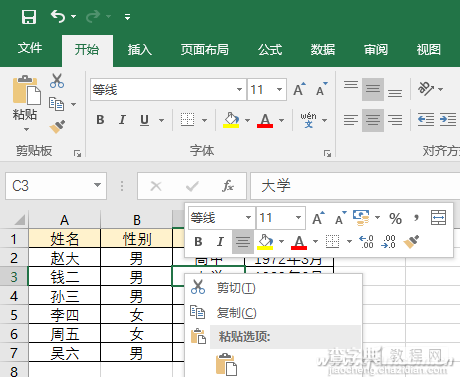Click the Increase Indent icon

448,119
